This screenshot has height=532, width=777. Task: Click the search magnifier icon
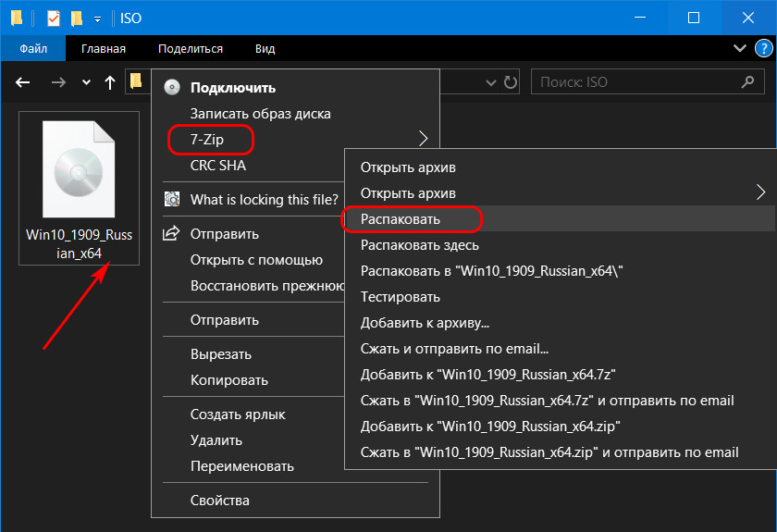(747, 81)
